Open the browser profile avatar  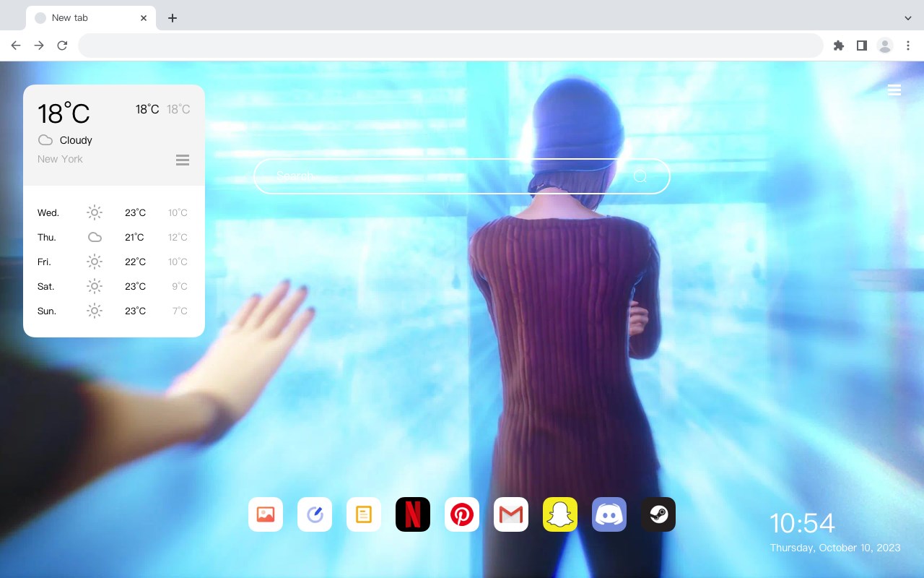pos(885,46)
